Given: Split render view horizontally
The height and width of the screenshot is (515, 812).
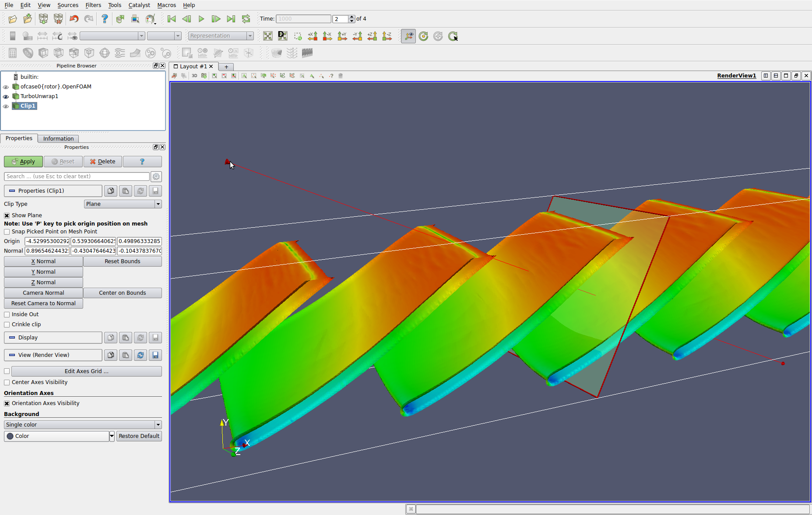Looking at the screenshot, I should 766,76.
